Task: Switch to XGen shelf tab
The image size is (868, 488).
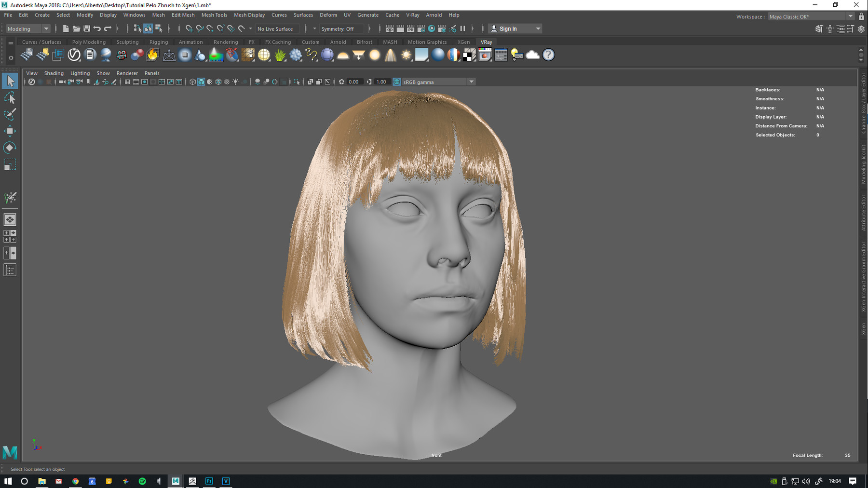Action: tap(463, 42)
